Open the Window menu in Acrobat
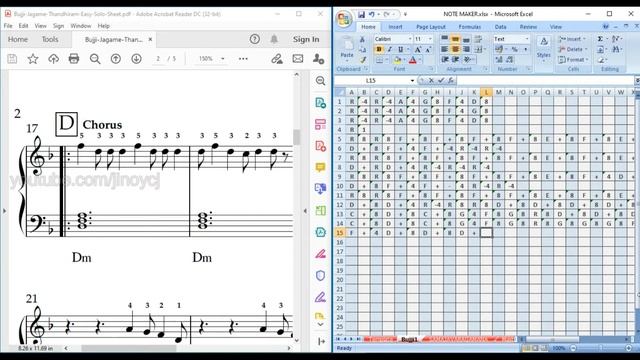This screenshot has width=640, height=360. coord(80,26)
